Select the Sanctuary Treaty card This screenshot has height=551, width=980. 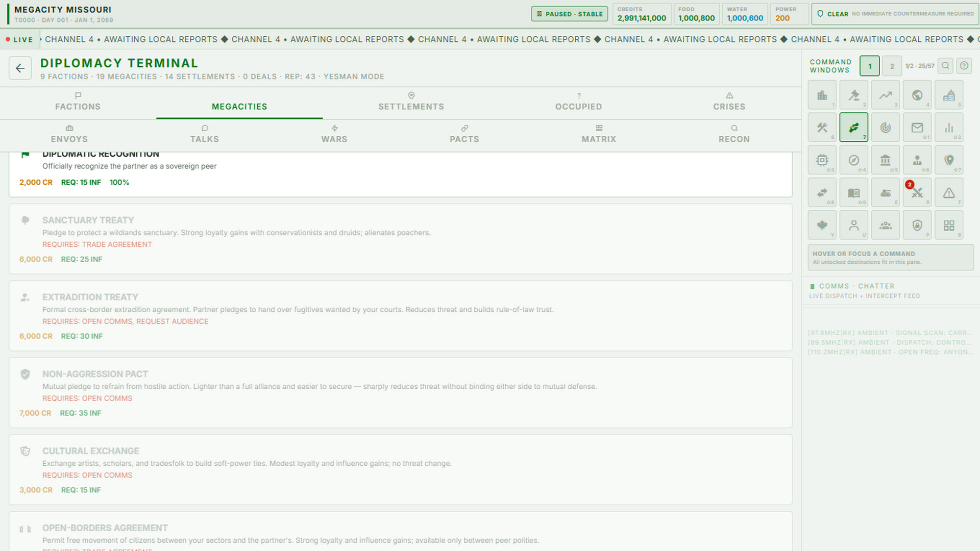(x=401, y=239)
